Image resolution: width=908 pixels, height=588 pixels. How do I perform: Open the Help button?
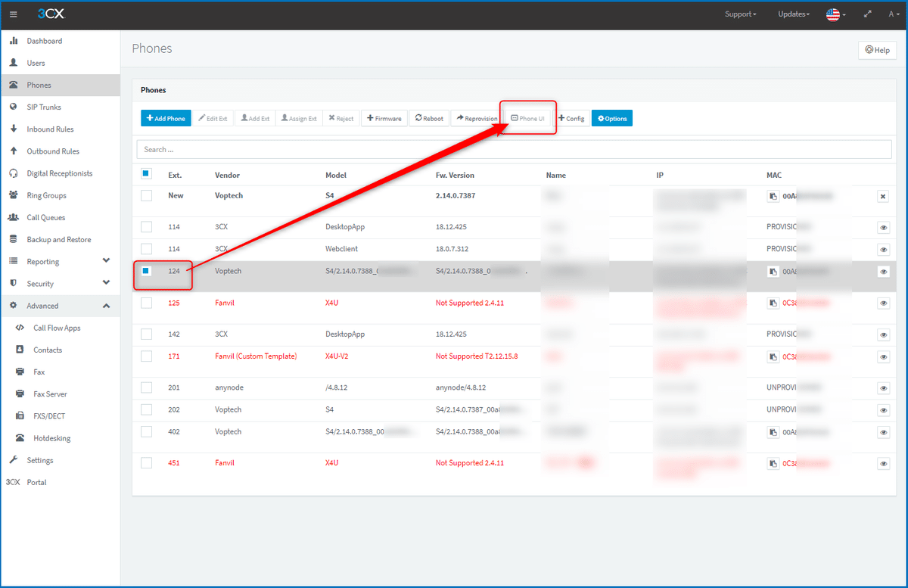[878, 50]
